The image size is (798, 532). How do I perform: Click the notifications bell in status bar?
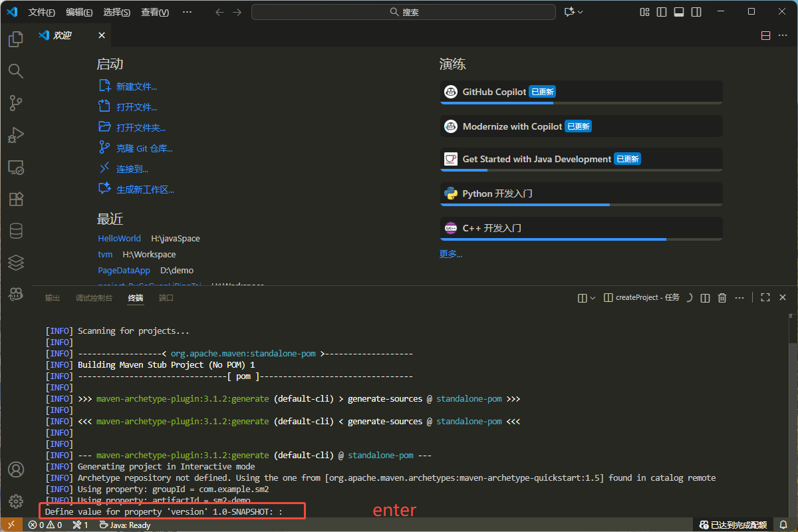pyautogui.click(x=783, y=525)
